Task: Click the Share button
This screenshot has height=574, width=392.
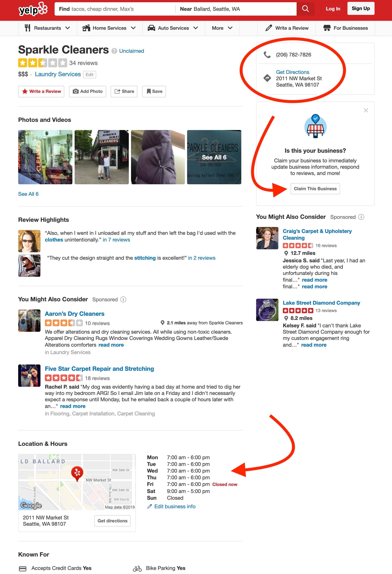Action: [124, 91]
